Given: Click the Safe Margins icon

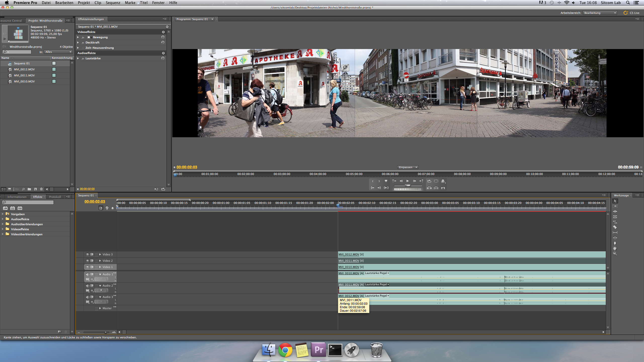Looking at the screenshot, I should [x=436, y=181].
